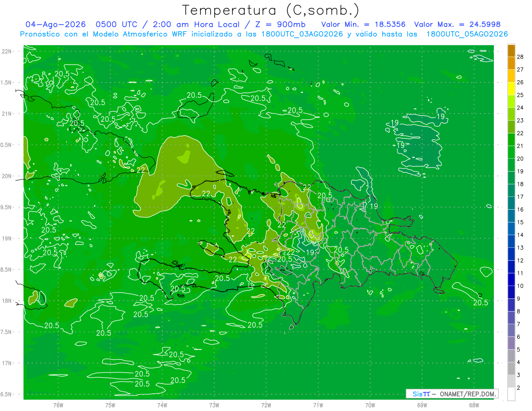Click the colorbar swatch above 28
Screen dimensions: 532x411
pyautogui.click(x=511, y=51)
